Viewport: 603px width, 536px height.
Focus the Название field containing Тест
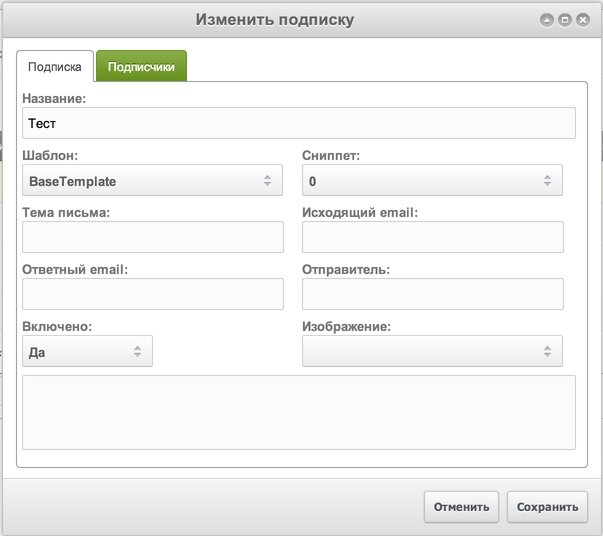coord(299,123)
